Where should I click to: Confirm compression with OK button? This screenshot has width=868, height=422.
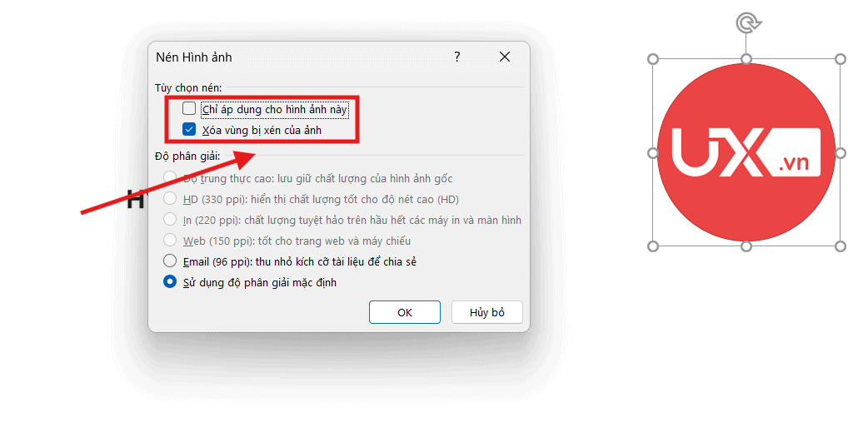[405, 312]
